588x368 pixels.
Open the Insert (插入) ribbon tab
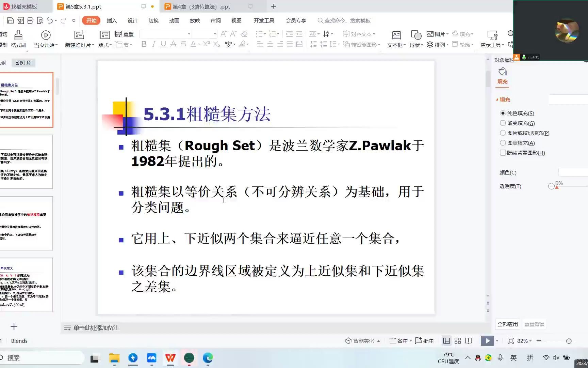(x=112, y=20)
